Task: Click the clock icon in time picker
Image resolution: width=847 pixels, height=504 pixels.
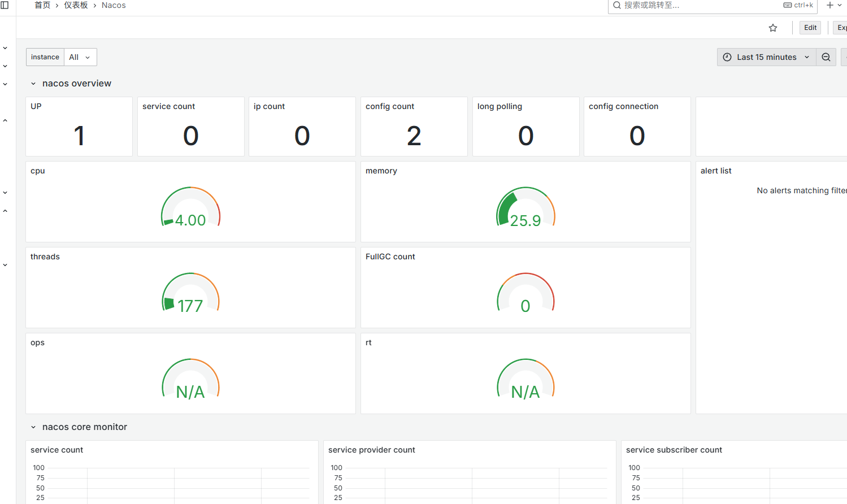Action: coord(727,57)
